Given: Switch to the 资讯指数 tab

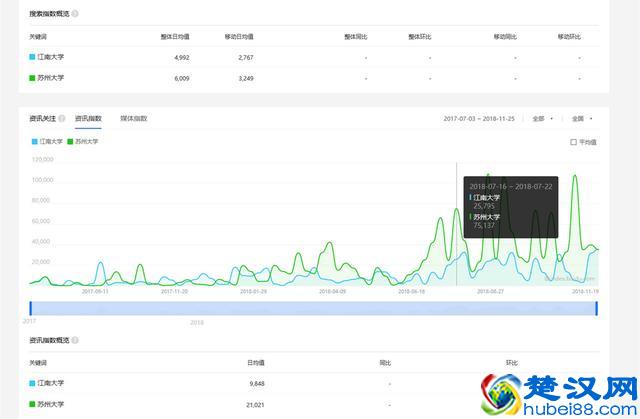Looking at the screenshot, I should click(88, 119).
